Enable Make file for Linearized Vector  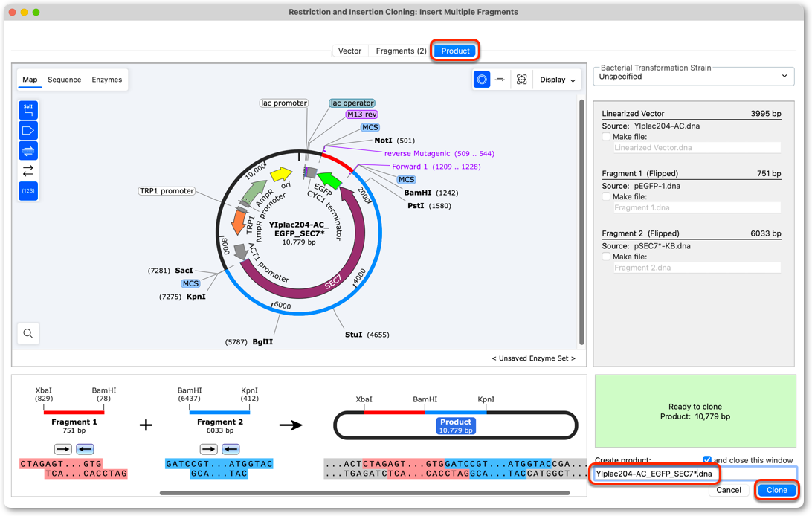tap(606, 137)
